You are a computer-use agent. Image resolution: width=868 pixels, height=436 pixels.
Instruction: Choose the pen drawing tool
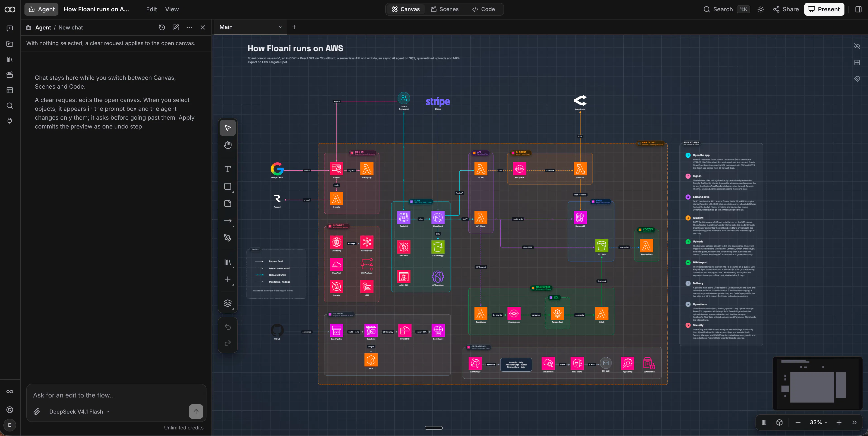point(228,238)
